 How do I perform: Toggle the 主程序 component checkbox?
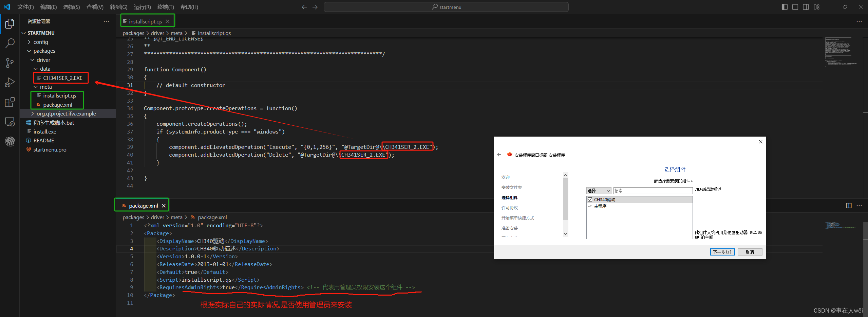(590, 206)
